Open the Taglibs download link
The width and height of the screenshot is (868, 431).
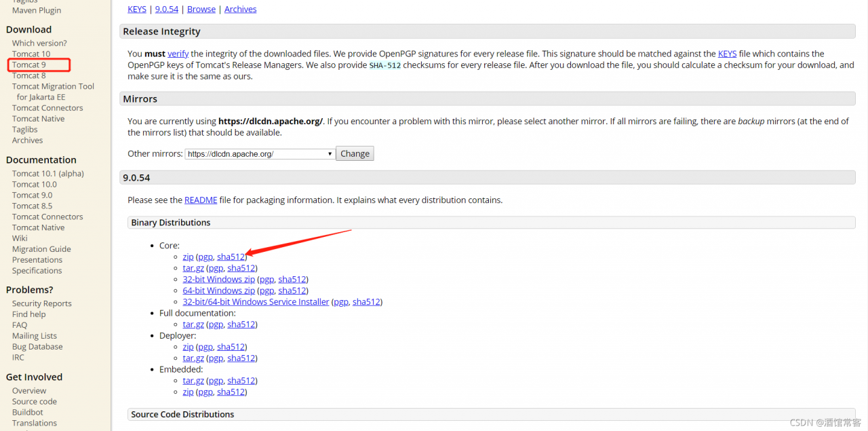click(25, 130)
